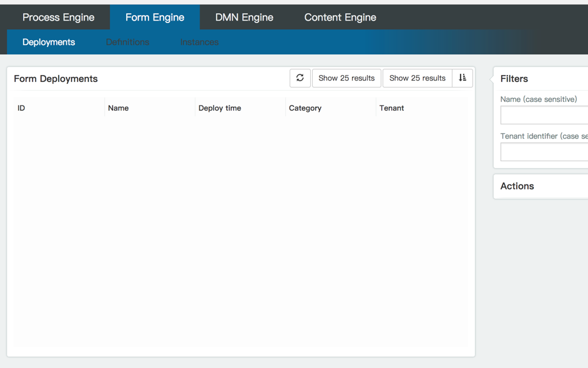Open the DMN Engine tab

coord(244,17)
